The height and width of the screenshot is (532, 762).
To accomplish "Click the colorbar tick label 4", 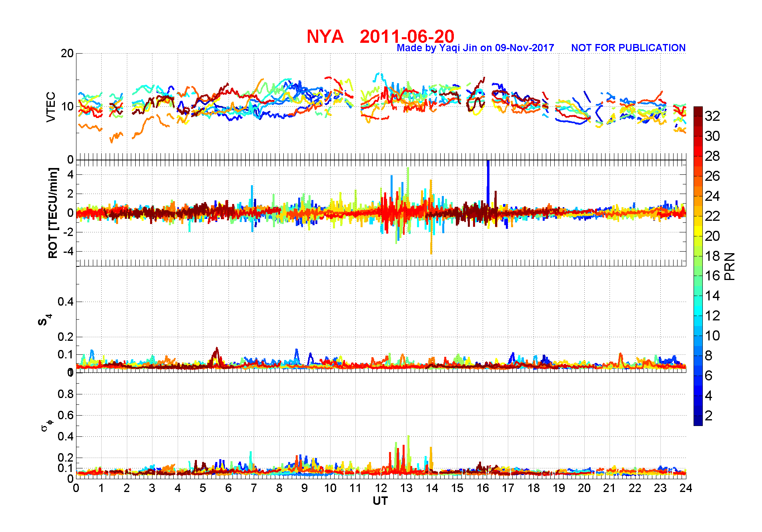I will tap(708, 396).
